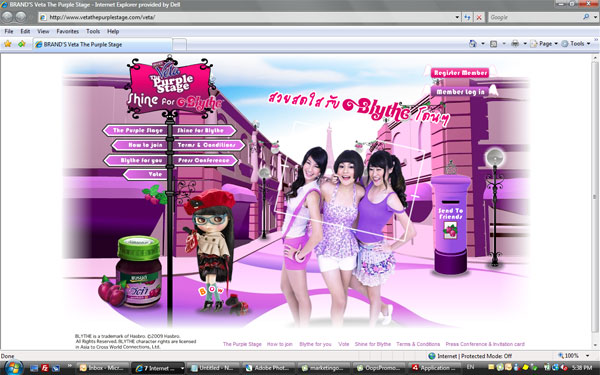Click footer link Blythe for you
The height and width of the screenshot is (375, 600).
[315, 344]
